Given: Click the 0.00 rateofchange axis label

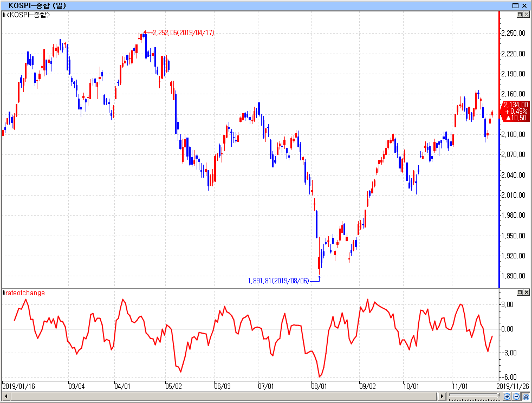Looking at the screenshot, I should pyautogui.click(x=508, y=329).
